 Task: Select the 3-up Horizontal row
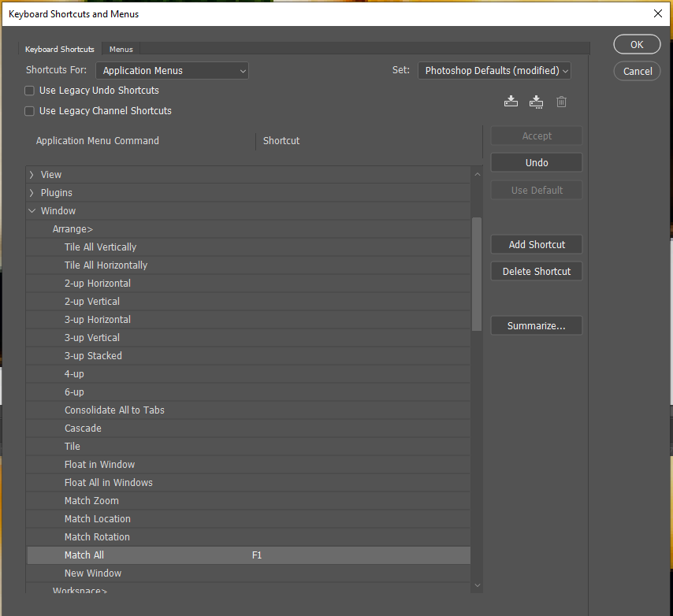248,320
